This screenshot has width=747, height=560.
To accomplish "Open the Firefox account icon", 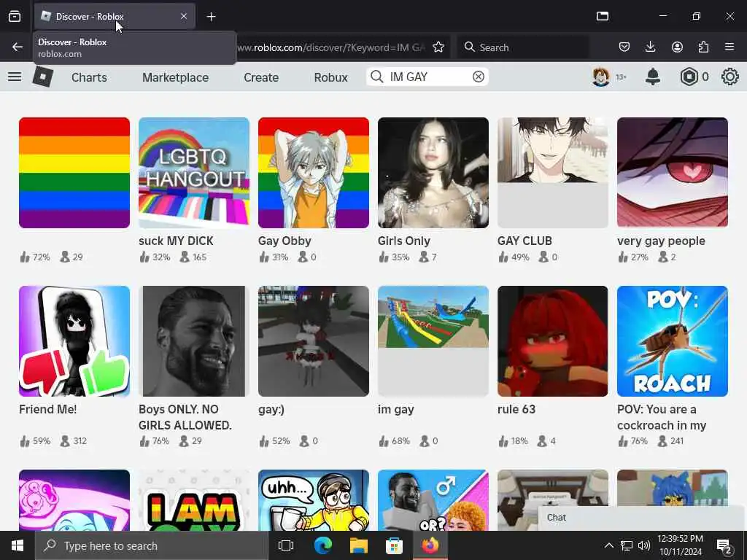I will (677, 47).
